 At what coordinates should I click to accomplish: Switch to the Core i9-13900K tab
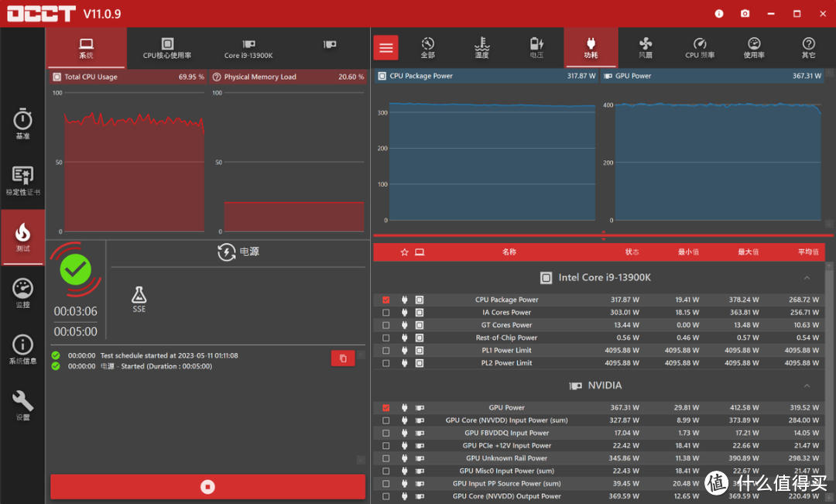click(248, 48)
